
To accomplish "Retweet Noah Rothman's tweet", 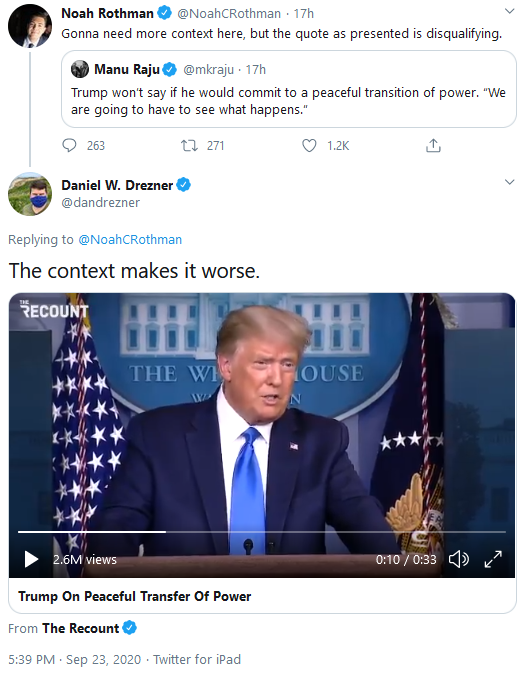I will [x=189, y=146].
